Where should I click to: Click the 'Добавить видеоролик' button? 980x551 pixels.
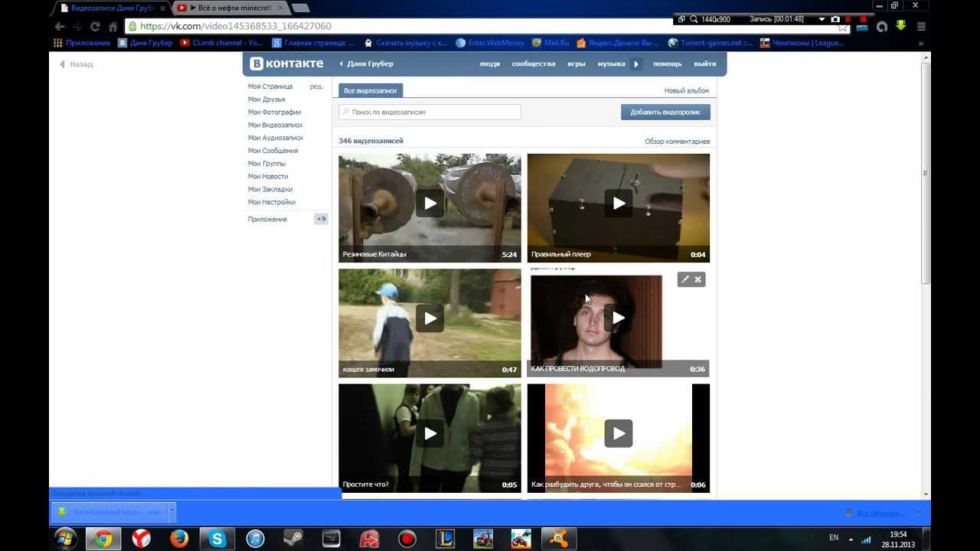pyautogui.click(x=665, y=112)
